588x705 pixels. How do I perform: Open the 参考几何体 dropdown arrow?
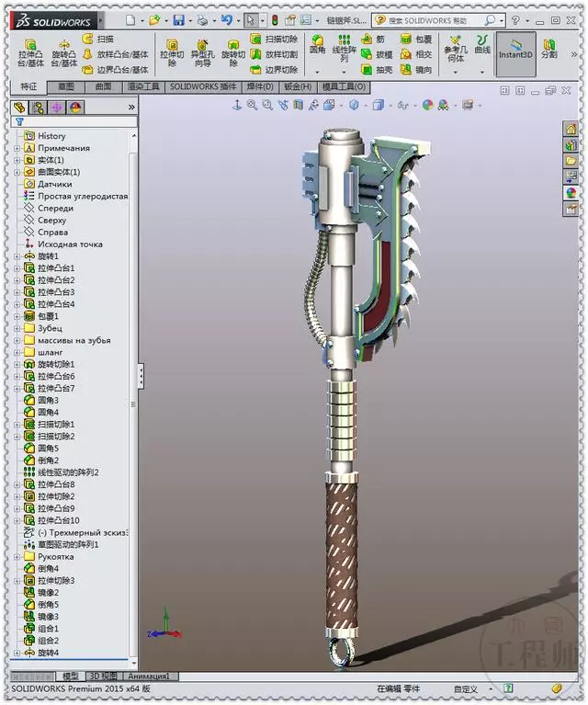(x=456, y=72)
